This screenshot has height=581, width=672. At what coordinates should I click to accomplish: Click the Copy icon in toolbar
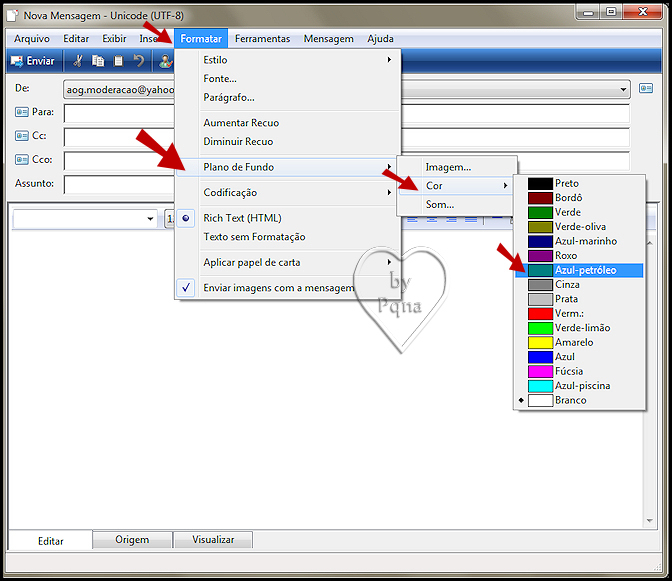pyautogui.click(x=98, y=61)
